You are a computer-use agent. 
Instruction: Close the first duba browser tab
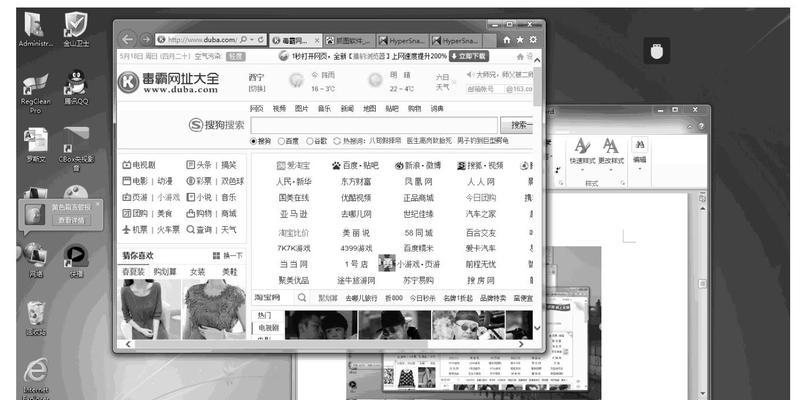click(x=317, y=40)
